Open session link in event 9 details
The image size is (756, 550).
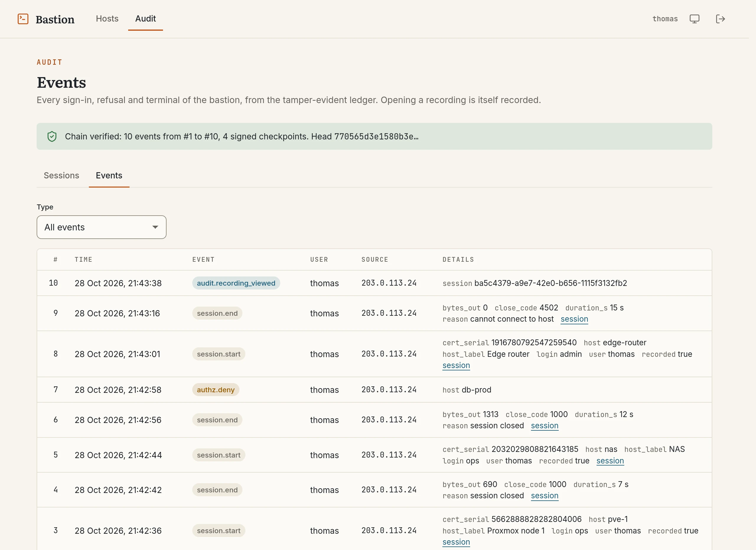[574, 319]
